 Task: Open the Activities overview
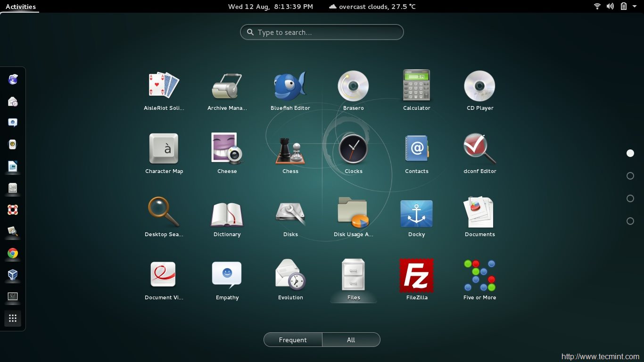tap(20, 6)
